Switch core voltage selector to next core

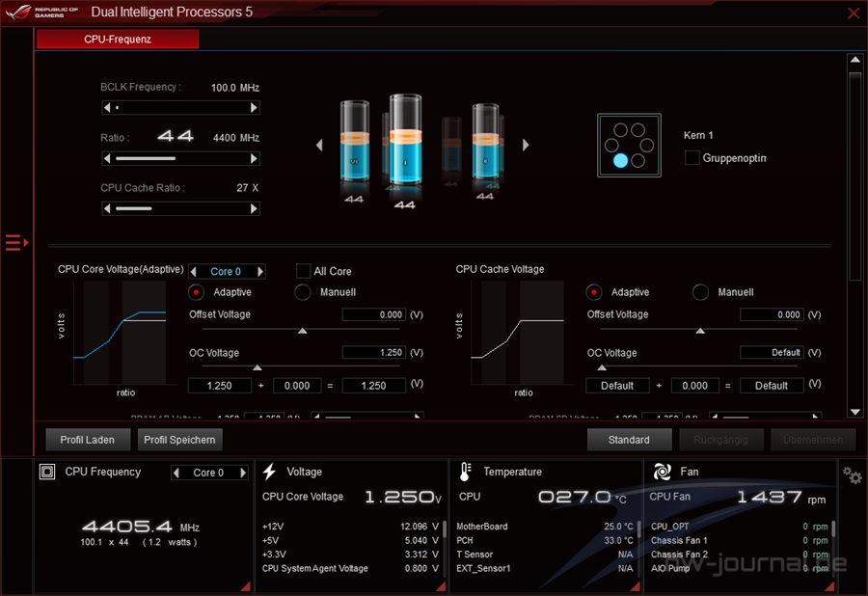coord(260,272)
